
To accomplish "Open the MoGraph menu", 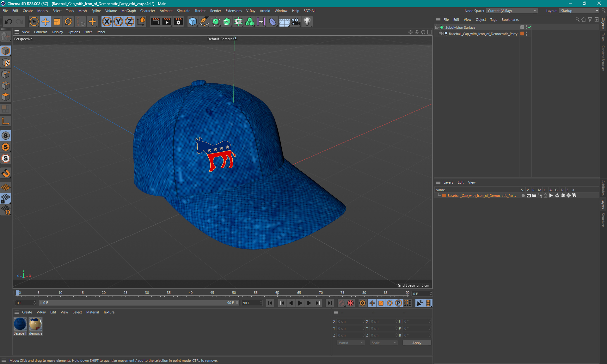I will (x=128, y=11).
